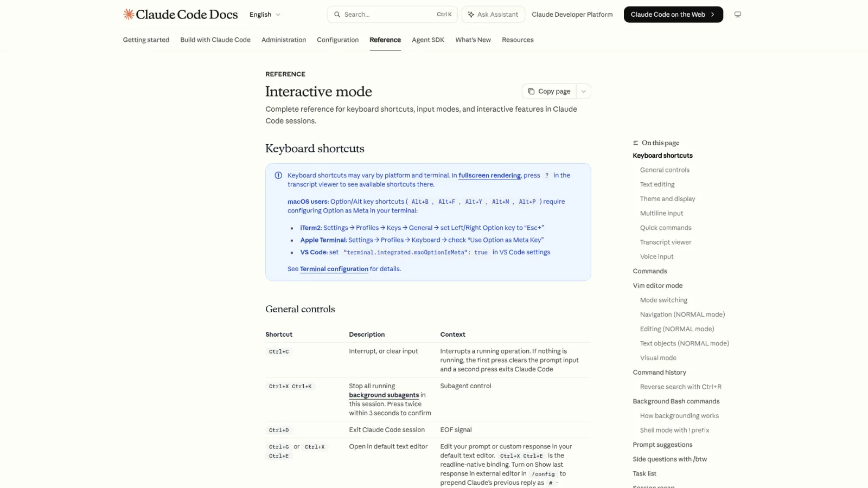The image size is (868, 488).
Task: Click the Ctrl+X Ctrl+K shortcut cell
Action: pyautogui.click(x=290, y=387)
